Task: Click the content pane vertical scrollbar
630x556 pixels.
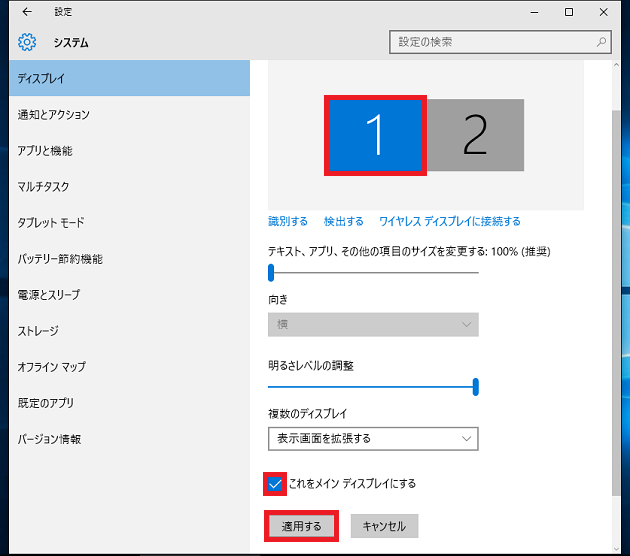Action: coord(616,303)
